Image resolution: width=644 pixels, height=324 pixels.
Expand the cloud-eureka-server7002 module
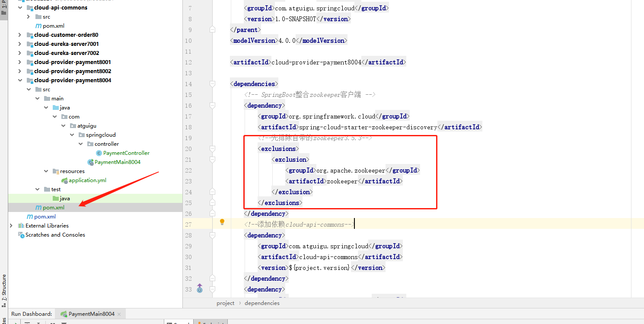[20, 53]
